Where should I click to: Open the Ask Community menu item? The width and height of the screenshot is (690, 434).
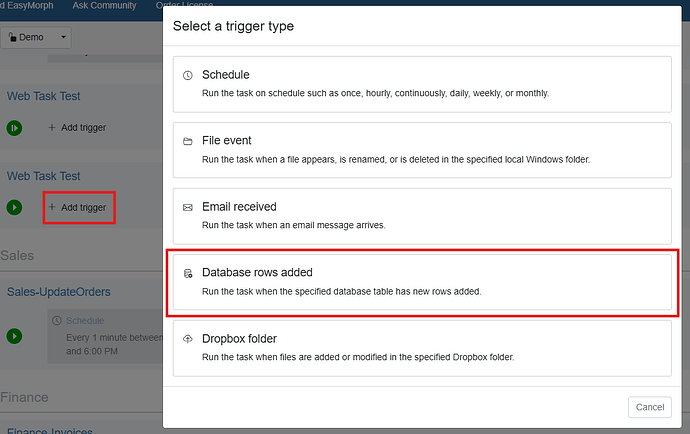pyautogui.click(x=106, y=7)
